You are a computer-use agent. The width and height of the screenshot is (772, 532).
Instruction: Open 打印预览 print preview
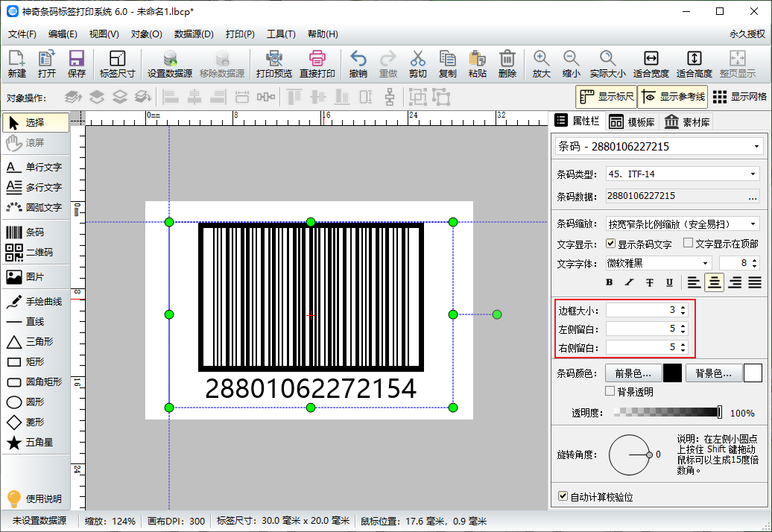tap(273, 64)
